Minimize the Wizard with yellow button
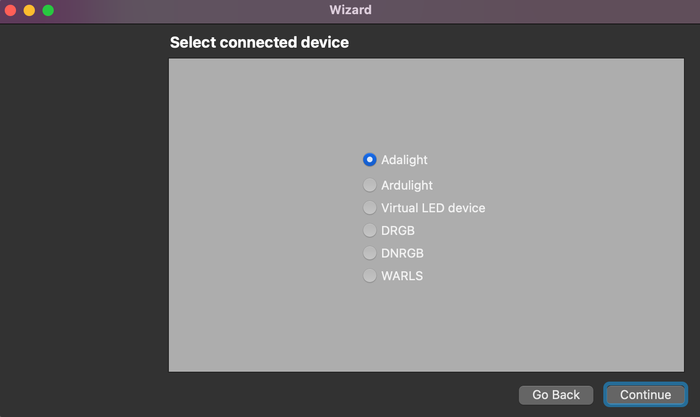Viewport: 700px width, 417px height. (29, 10)
